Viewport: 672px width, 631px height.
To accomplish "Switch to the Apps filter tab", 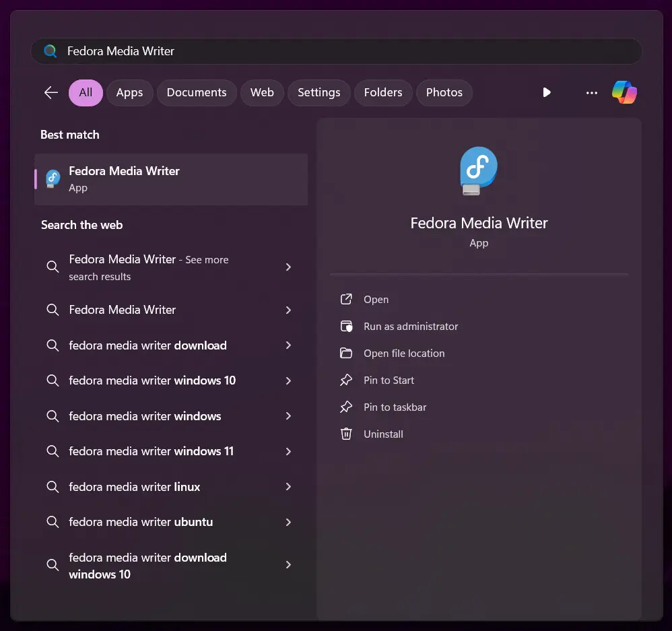I will [x=129, y=92].
